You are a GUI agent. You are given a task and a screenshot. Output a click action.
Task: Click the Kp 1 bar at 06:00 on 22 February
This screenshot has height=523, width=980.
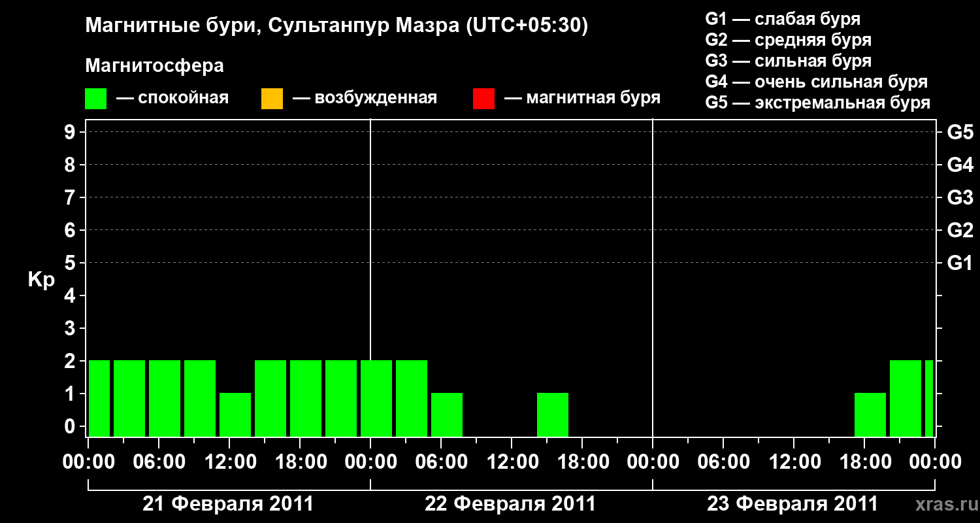click(x=447, y=414)
